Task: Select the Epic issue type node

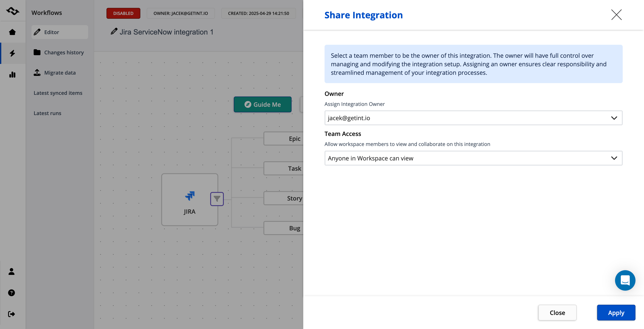Action: click(x=284, y=139)
